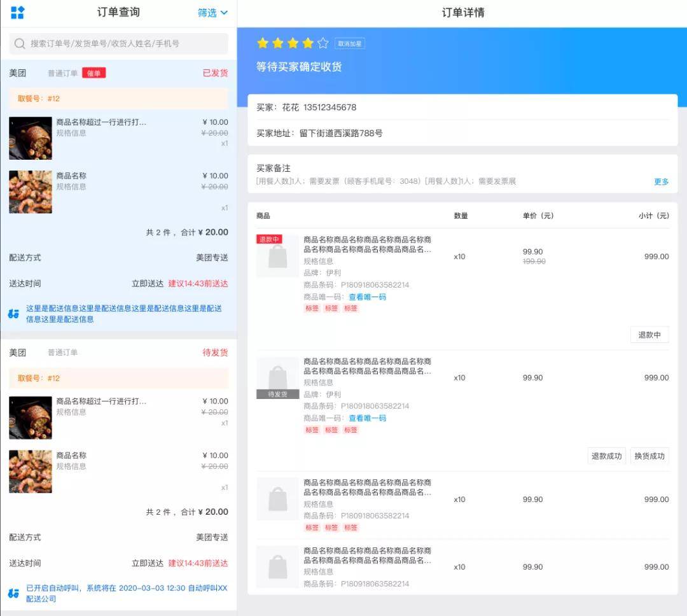The height and width of the screenshot is (616, 687).
Task: Click delivery rider icon in second order
Action: [x=13, y=593]
